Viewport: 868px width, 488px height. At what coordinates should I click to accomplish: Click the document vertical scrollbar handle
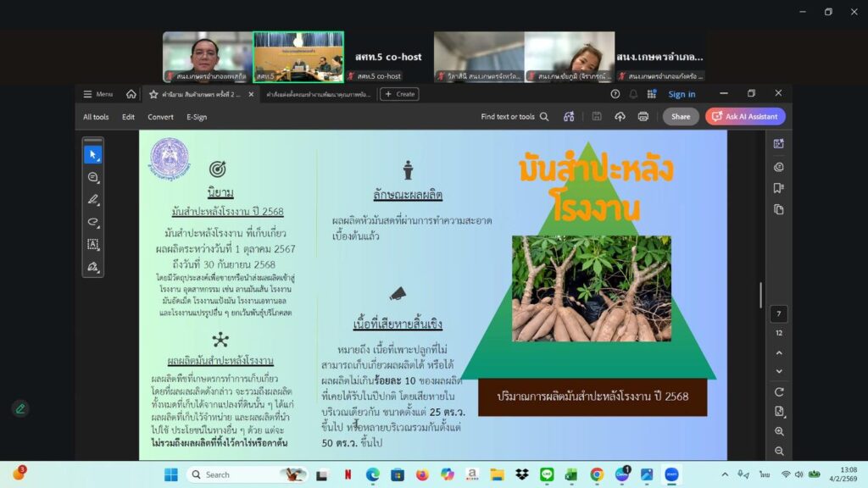tap(760, 295)
